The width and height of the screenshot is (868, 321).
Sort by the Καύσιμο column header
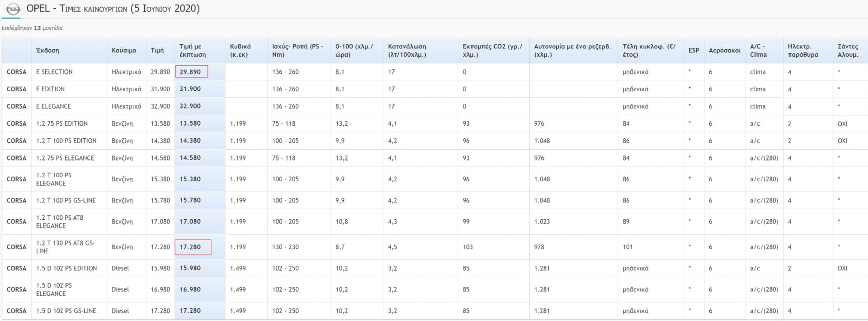pyautogui.click(x=124, y=51)
